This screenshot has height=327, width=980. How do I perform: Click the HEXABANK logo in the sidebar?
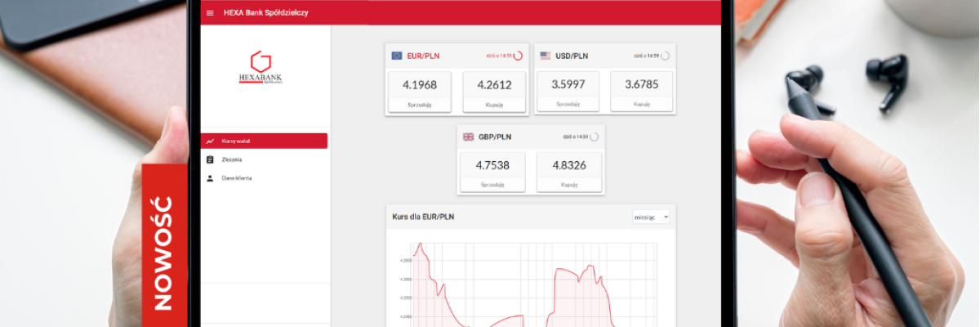(x=261, y=69)
